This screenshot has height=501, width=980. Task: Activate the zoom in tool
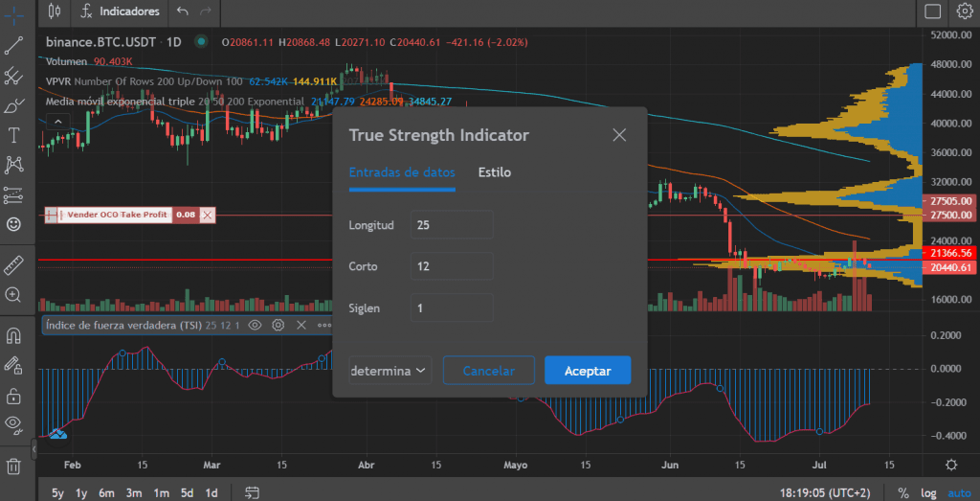pos(13,295)
